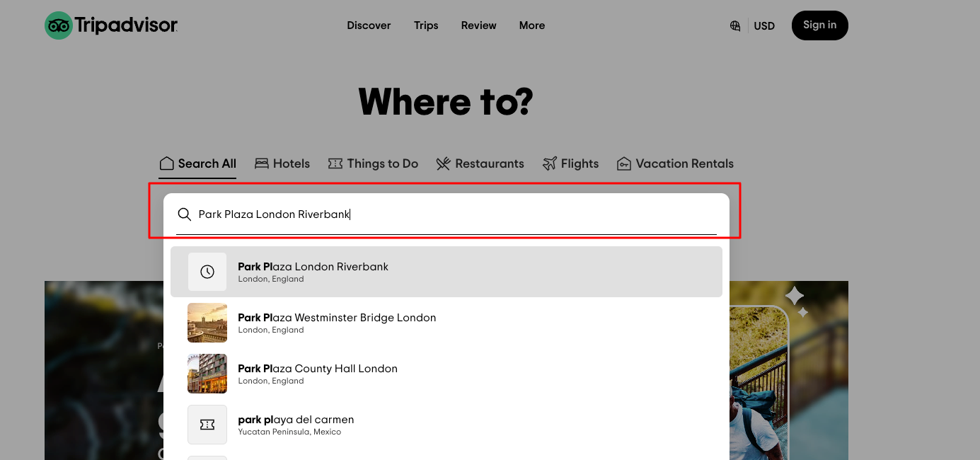980x460 pixels.
Task: Click into the search text field
Action: pyautogui.click(x=453, y=214)
